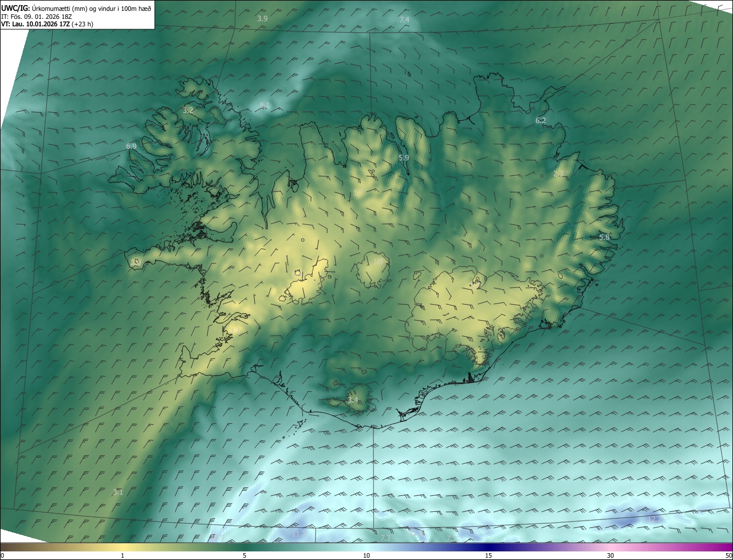Click the 5.9 value label in north Iceland

pyautogui.click(x=404, y=157)
